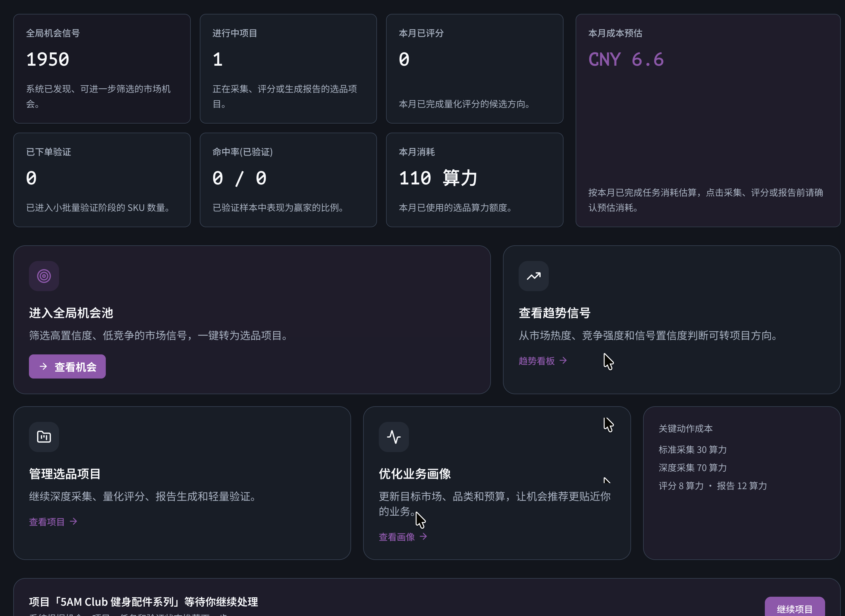
Task: Click the 关键动作成本 title
Action: coord(685,429)
